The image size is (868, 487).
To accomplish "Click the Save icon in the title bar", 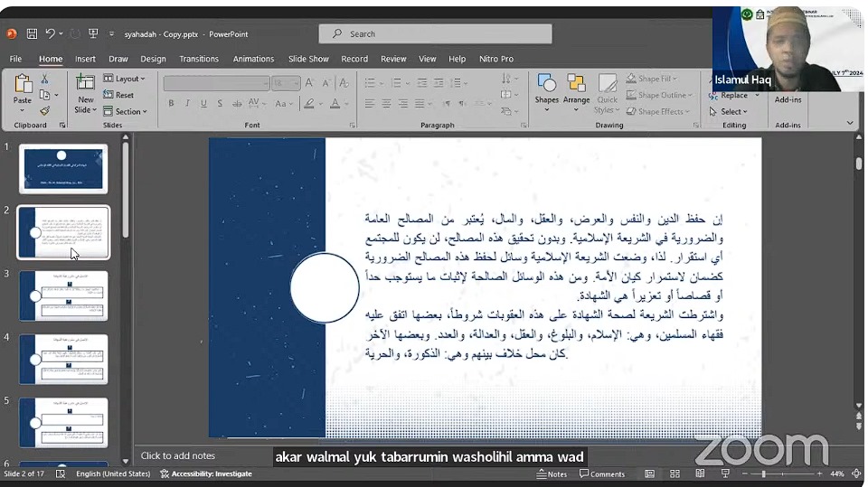I will (x=32, y=34).
